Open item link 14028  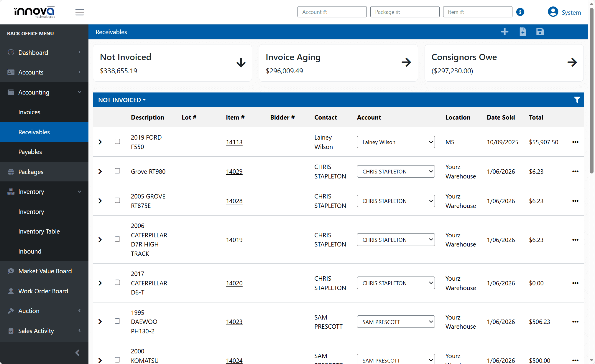(x=234, y=201)
